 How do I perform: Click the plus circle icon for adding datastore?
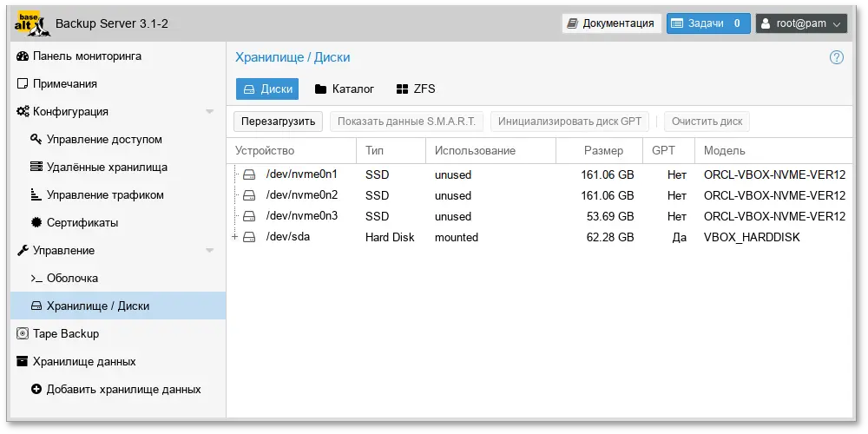(x=36, y=389)
